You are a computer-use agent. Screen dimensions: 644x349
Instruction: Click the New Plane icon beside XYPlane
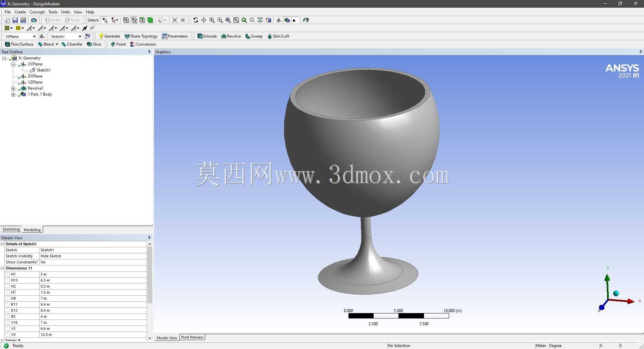click(42, 36)
